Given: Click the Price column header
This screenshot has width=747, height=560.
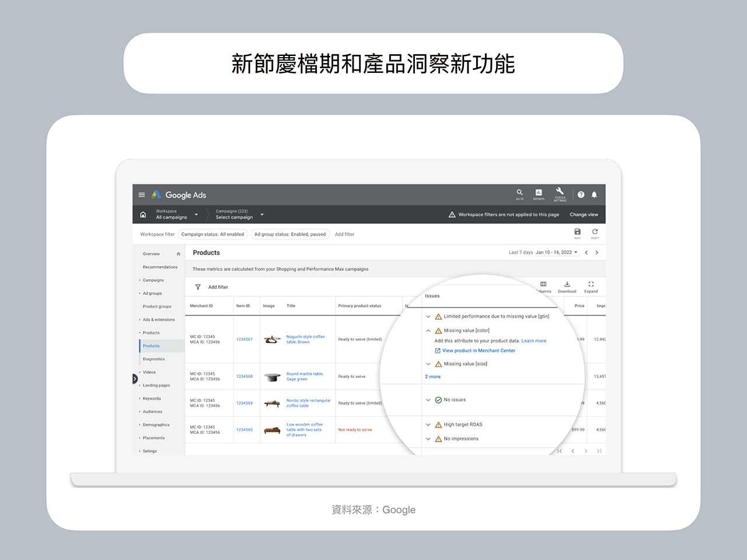Looking at the screenshot, I should coord(580,306).
